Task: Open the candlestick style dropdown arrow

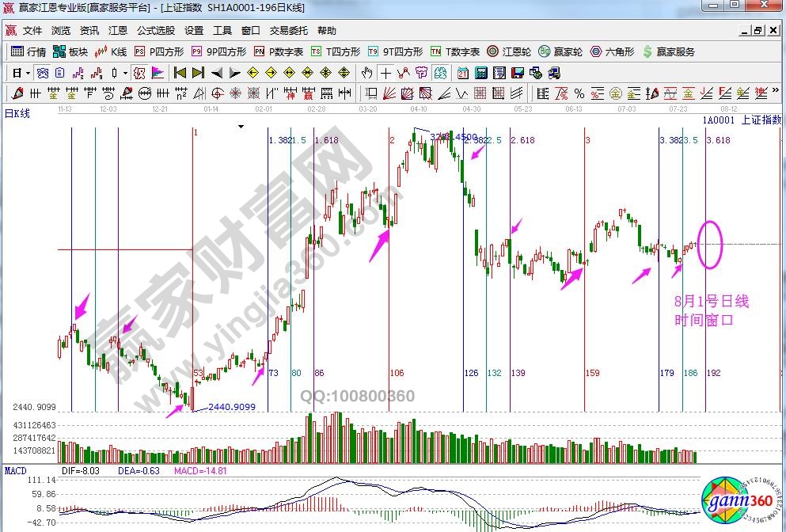Action: 125,73
